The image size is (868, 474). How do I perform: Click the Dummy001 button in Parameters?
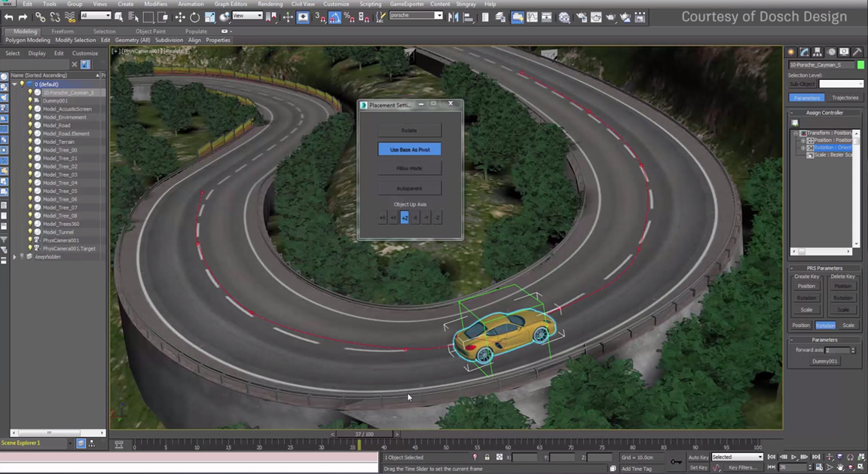(x=824, y=361)
